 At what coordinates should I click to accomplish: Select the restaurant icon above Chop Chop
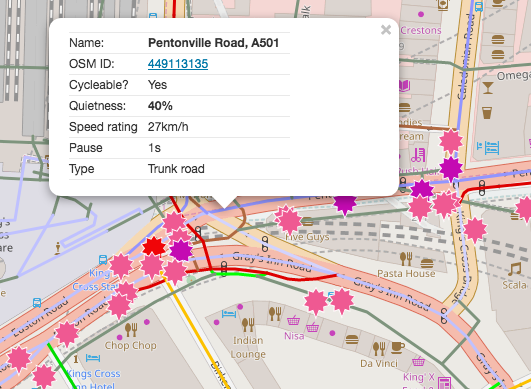coord(131,330)
